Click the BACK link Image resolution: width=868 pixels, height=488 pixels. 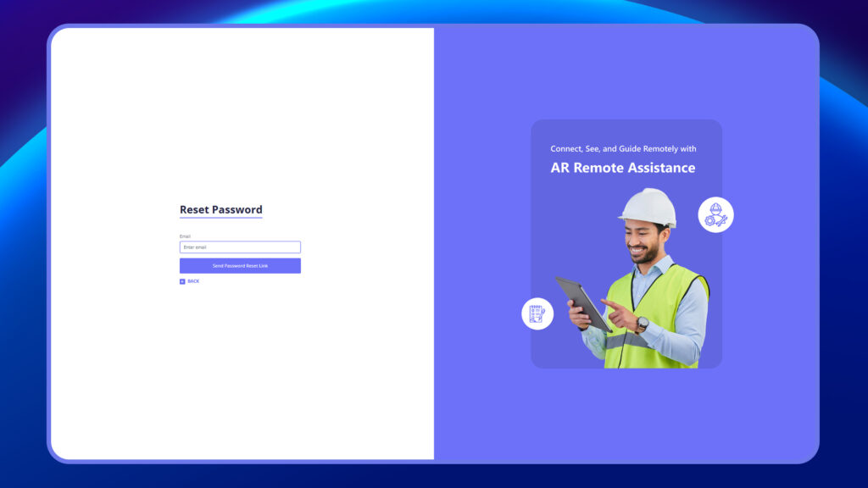point(193,281)
